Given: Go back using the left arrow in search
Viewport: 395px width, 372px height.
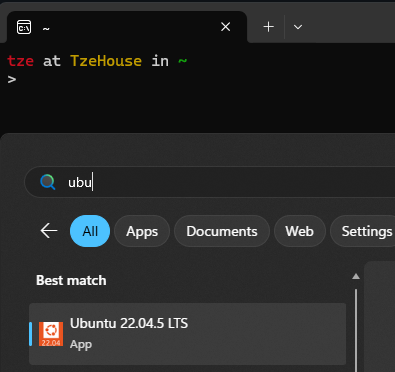Looking at the screenshot, I should pos(49,231).
